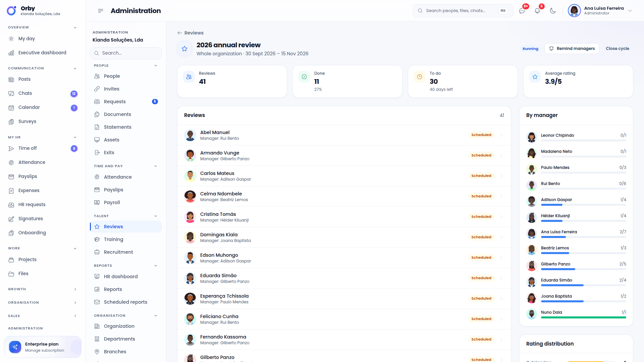644x362 pixels.
Task: Click the Branches location pin icon
Action: tap(97, 352)
